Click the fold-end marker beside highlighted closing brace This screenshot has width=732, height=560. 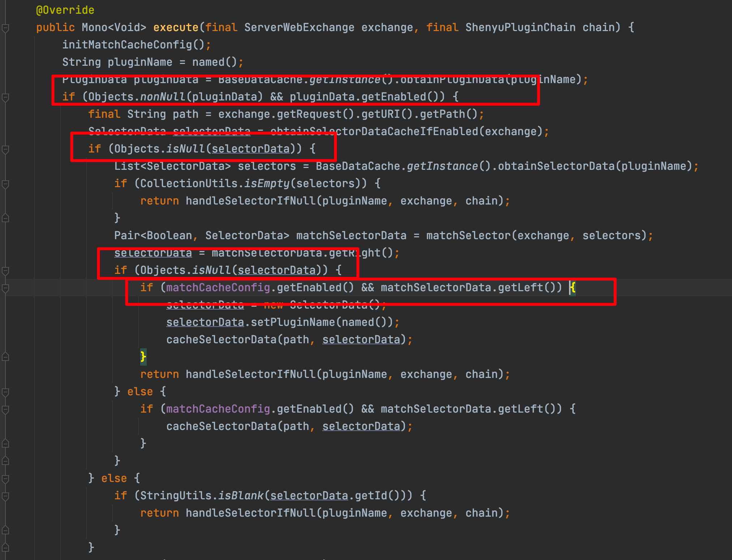5,357
